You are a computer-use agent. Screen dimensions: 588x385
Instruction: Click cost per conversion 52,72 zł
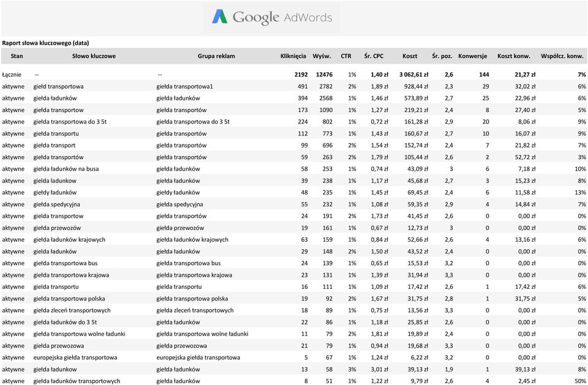coord(525,157)
